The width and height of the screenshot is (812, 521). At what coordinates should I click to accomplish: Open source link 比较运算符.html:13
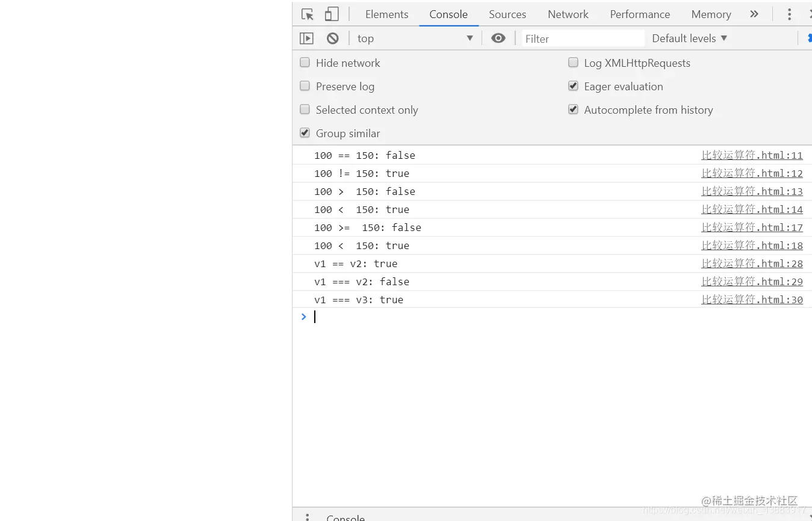[752, 191]
